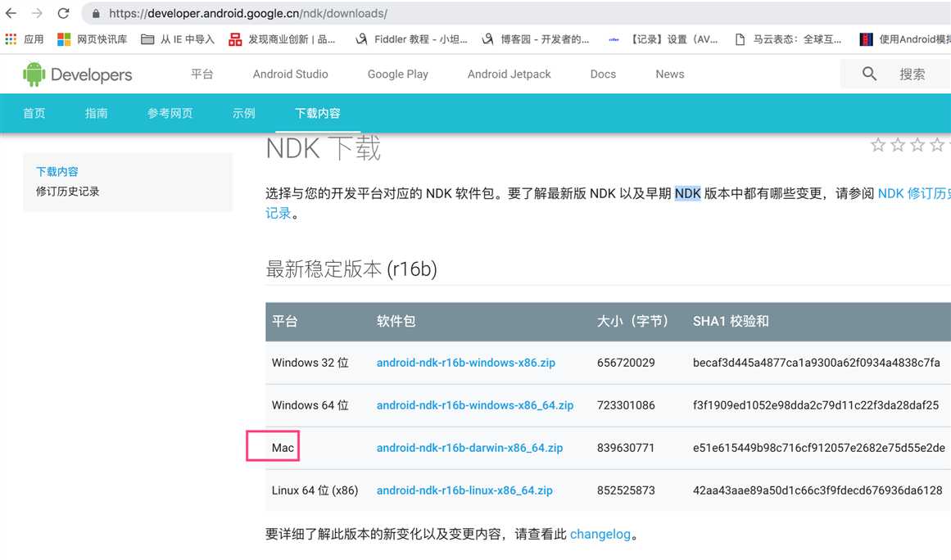Viewport: 951px width, 560px height.
Task: Open the 使用Android模拟 bookmark
Action: tap(905, 38)
